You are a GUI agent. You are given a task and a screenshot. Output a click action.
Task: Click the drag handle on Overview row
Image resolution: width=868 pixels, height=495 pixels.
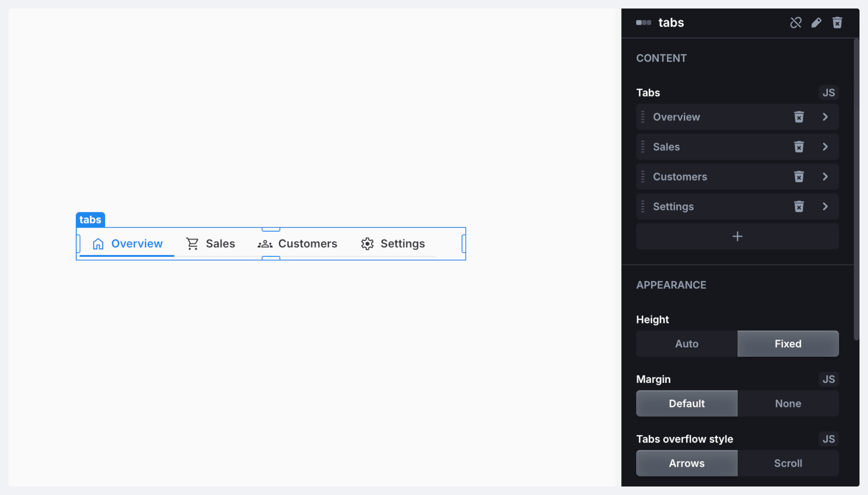pyautogui.click(x=643, y=117)
